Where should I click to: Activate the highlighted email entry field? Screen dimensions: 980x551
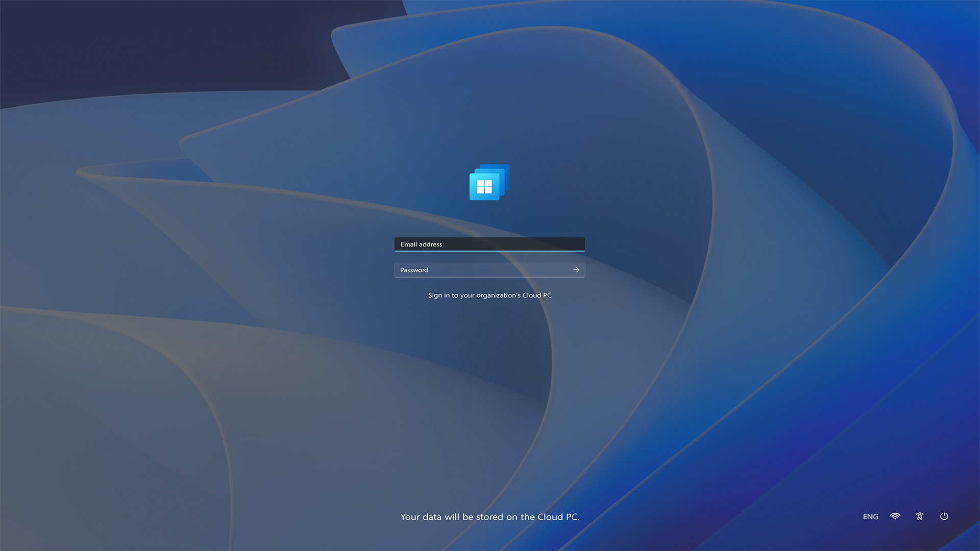click(x=489, y=244)
